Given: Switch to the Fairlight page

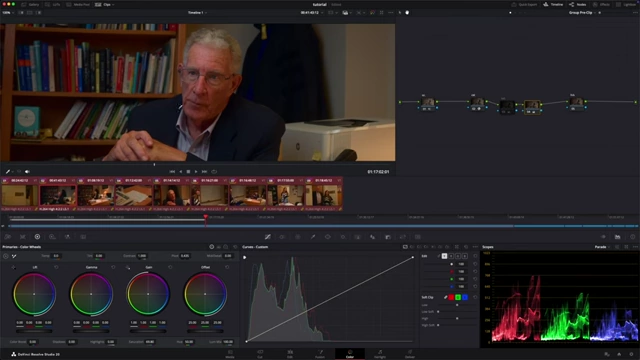Looking at the screenshot, I should [x=380, y=354].
